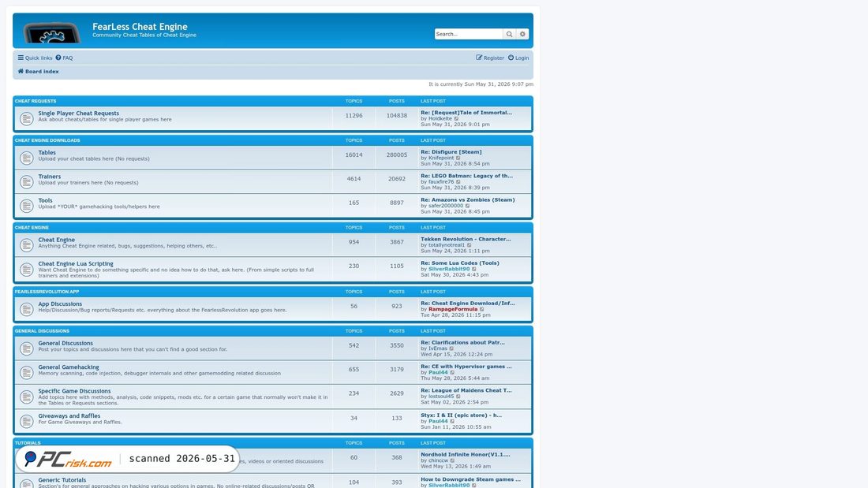Screen dimensions: 868x488
Task: Open last post Re: Disfigure [Steam]
Action: 451,152
